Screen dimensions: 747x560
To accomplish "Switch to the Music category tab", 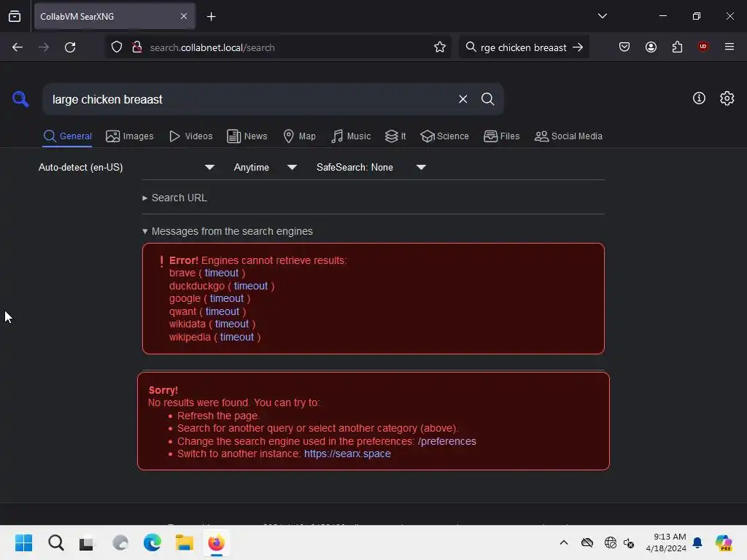I will click(351, 136).
